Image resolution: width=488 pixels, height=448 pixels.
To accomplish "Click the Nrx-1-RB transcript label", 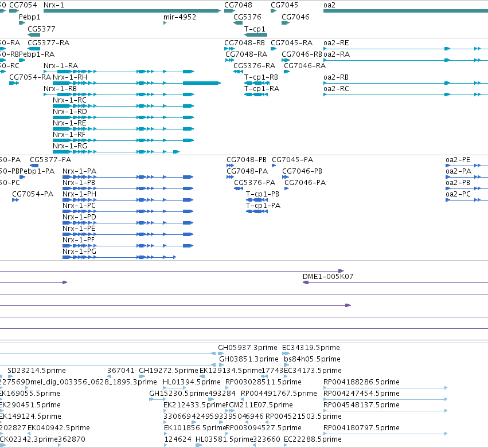I will click(60, 89).
